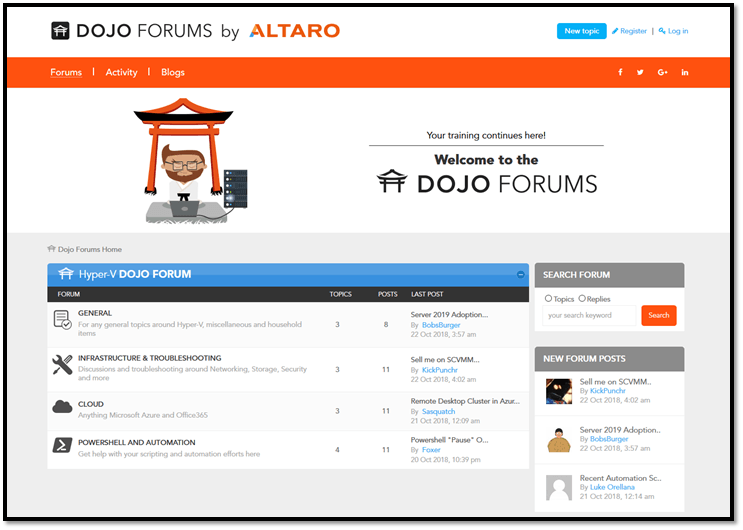Viewport: 743px width, 530px height.
Task: Click Dojo Forums Home breadcrumb
Action: [x=90, y=249]
